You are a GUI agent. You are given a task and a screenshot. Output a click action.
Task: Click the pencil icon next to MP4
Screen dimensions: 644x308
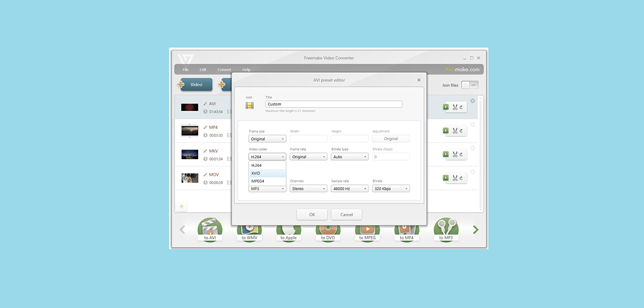point(206,127)
